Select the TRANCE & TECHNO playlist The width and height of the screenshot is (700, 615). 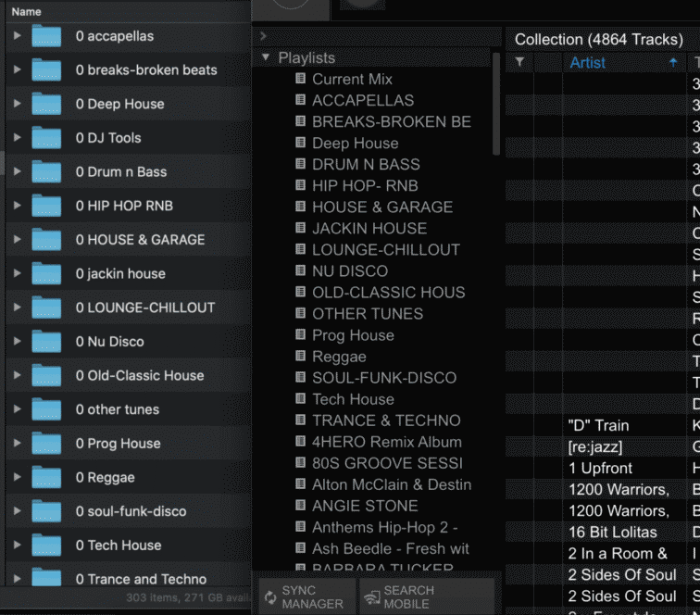click(386, 420)
